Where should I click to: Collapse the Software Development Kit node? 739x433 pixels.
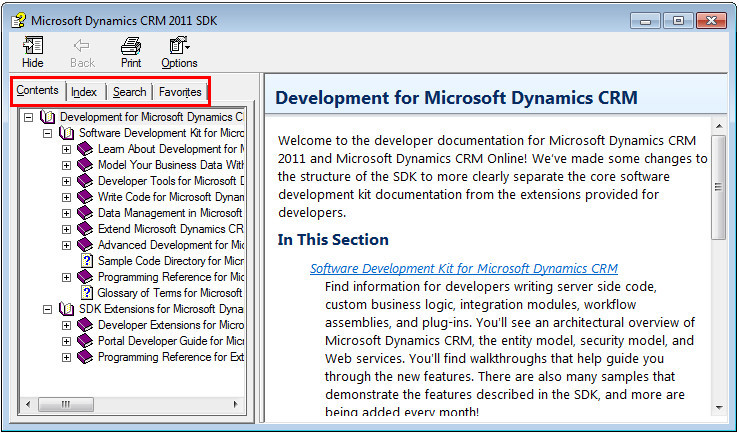click(x=47, y=133)
